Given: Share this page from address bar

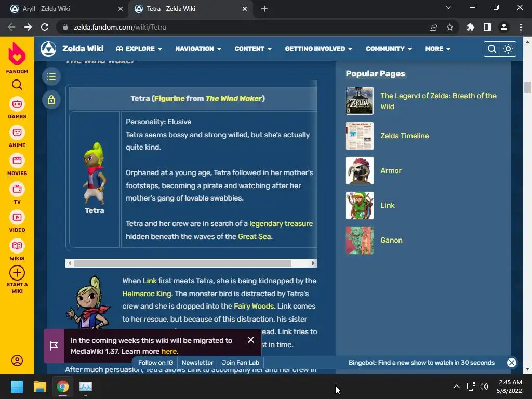Looking at the screenshot, I should [433, 27].
